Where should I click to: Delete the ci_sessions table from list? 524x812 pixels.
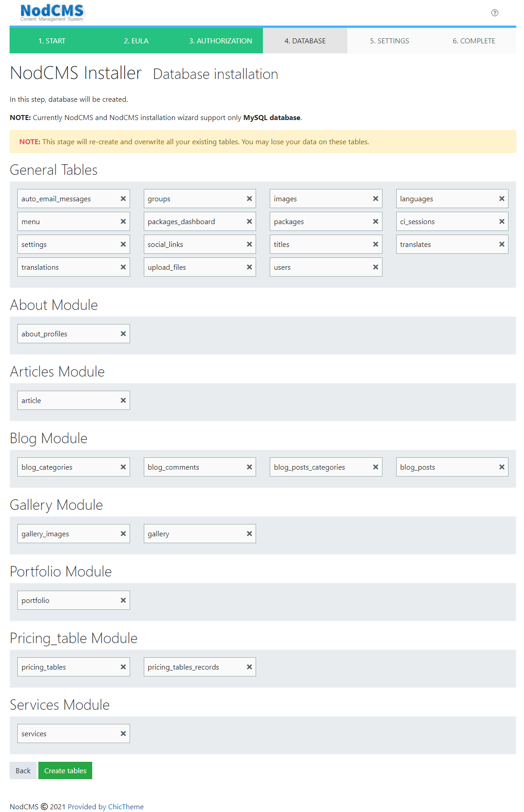coord(501,221)
